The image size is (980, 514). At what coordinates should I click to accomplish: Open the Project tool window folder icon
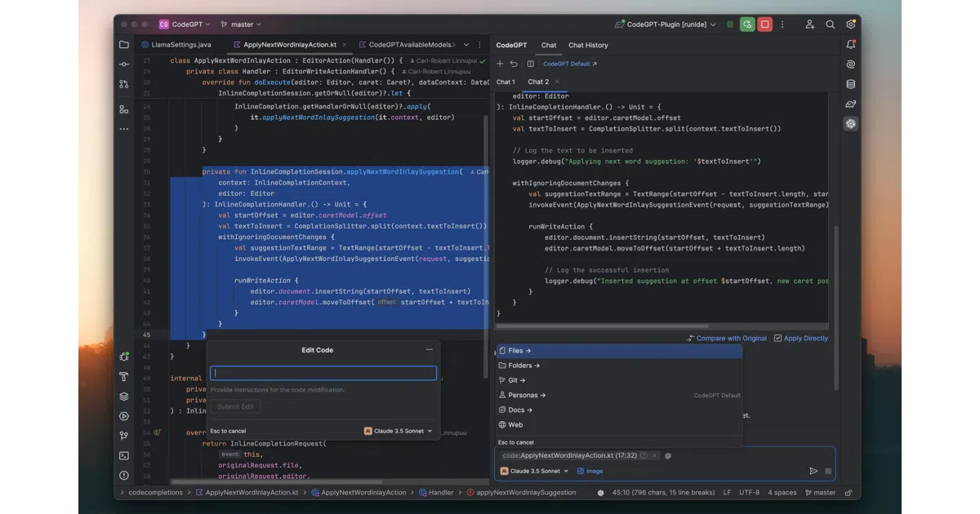click(124, 45)
